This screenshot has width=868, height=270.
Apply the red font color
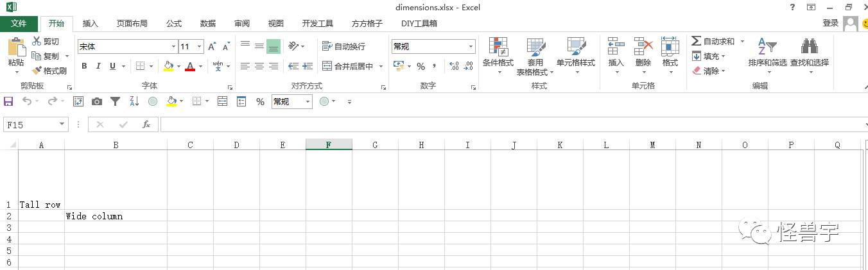click(x=189, y=66)
